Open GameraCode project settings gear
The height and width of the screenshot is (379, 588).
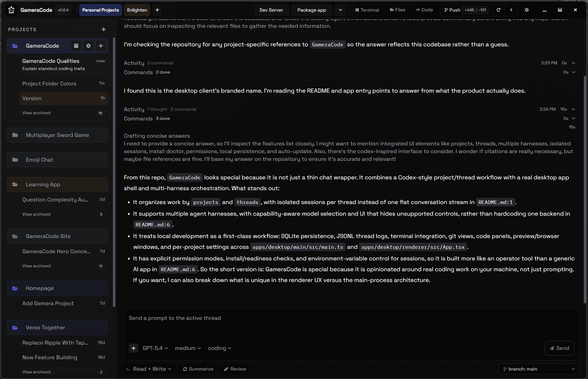[x=88, y=46]
